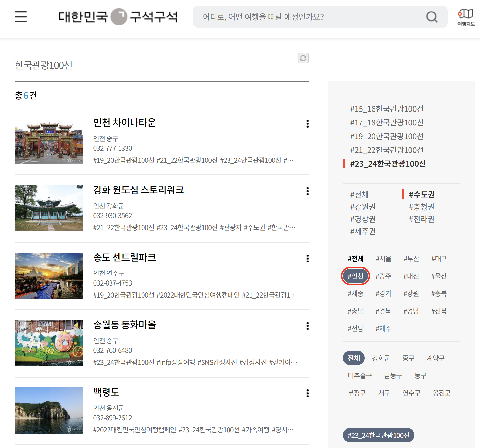This screenshot has height=448, width=480.
Task: Select #15_16한국관광100선 from sidebar
Action: pyautogui.click(x=387, y=109)
